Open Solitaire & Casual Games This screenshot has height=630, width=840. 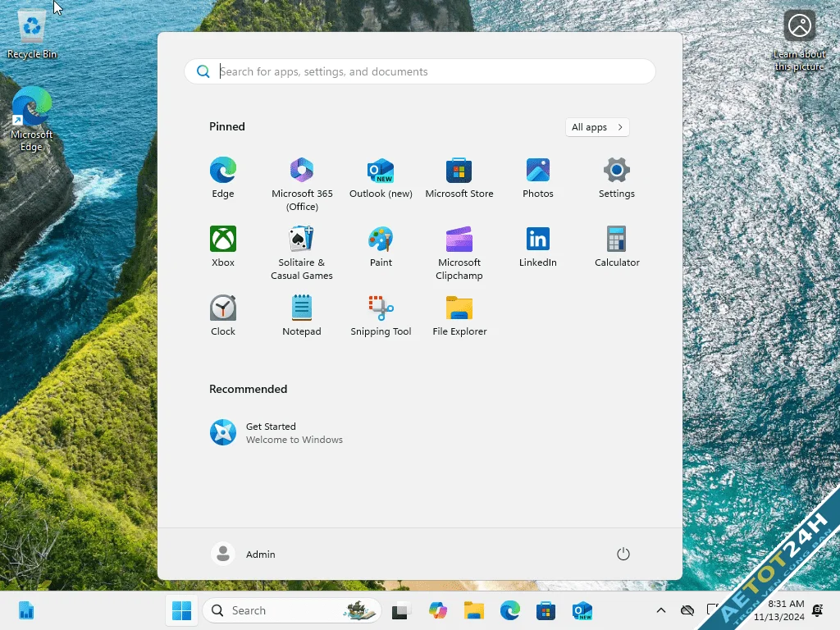[x=301, y=244]
